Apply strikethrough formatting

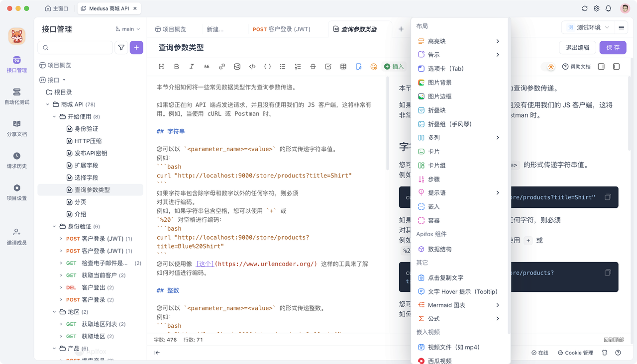click(x=313, y=67)
